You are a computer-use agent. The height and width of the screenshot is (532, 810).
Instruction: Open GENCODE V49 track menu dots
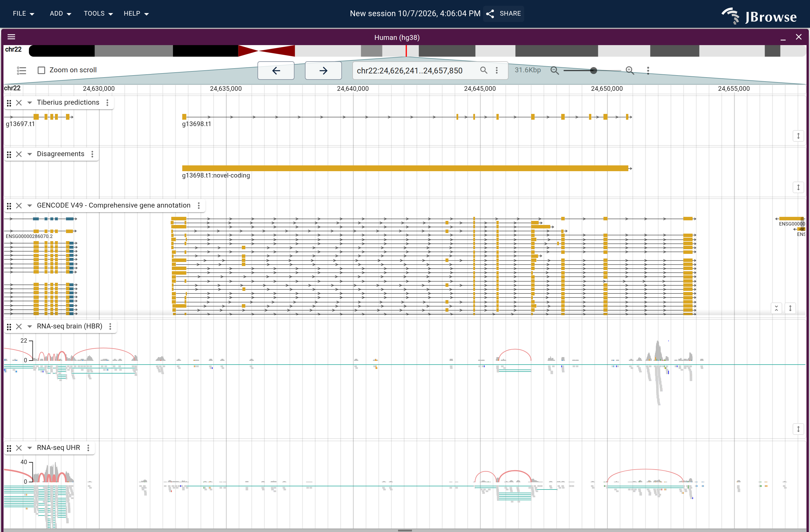pos(199,206)
